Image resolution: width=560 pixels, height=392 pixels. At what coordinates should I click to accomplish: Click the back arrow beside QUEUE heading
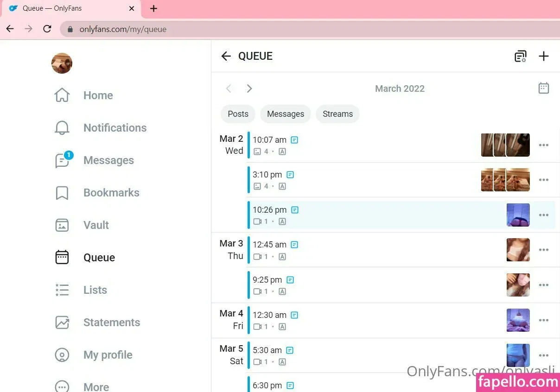click(226, 56)
